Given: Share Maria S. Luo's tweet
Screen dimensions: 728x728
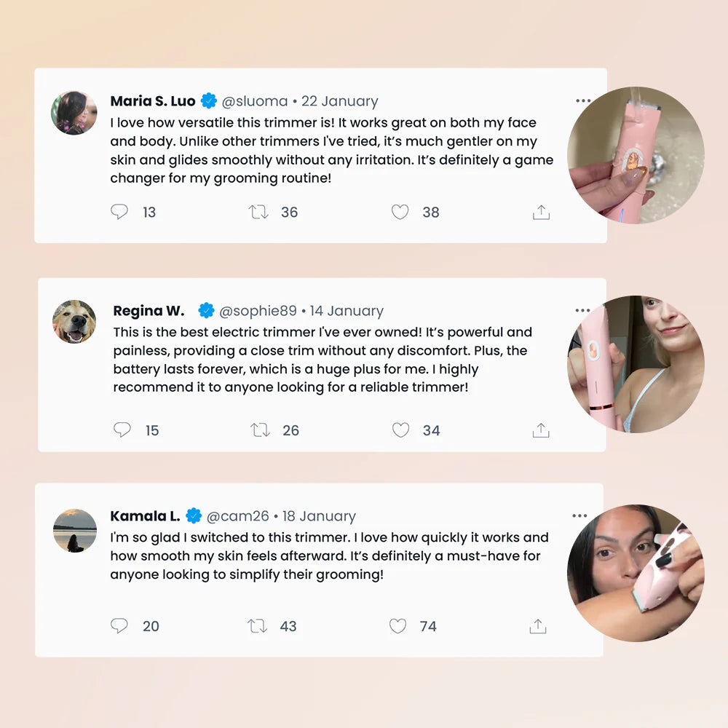Looking at the screenshot, I should tap(541, 212).
